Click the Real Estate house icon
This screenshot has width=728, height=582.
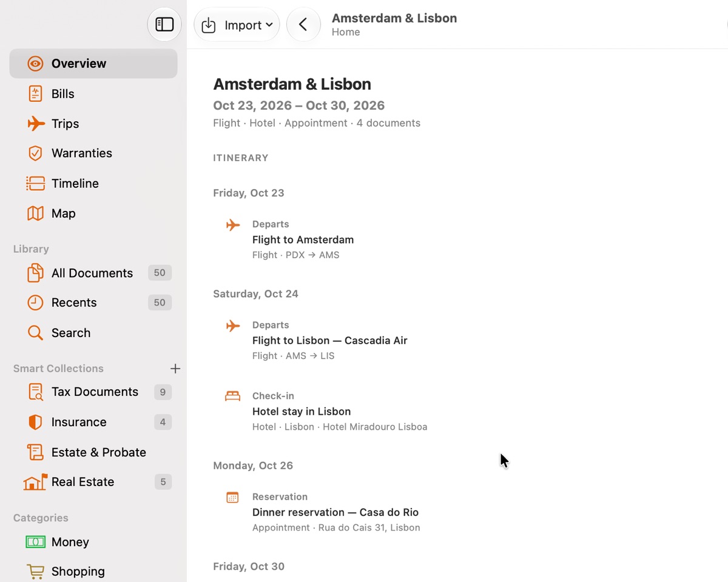[x=36, y=482]
